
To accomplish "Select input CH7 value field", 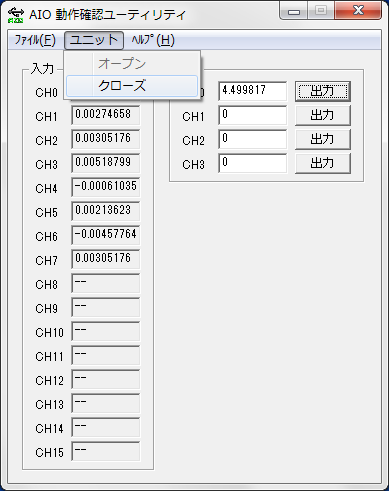I will [x=106, y=259].
